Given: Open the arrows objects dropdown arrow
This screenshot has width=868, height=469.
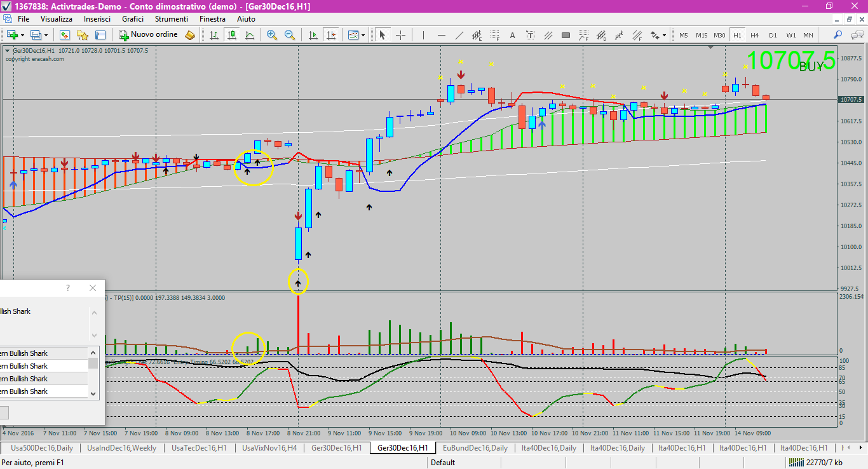Looking at the screenshot, I should click(x=665, y=35).
